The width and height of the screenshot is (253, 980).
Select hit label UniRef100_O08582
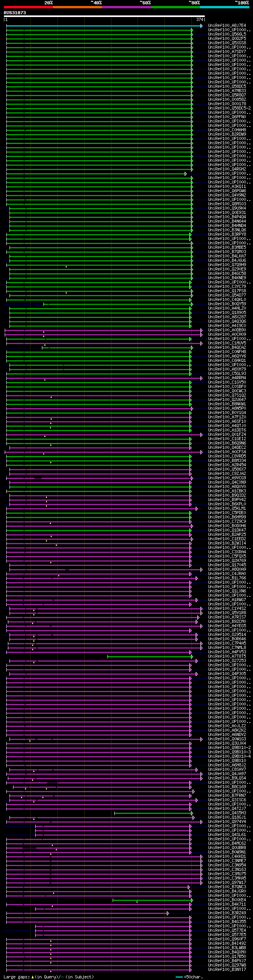227,100
